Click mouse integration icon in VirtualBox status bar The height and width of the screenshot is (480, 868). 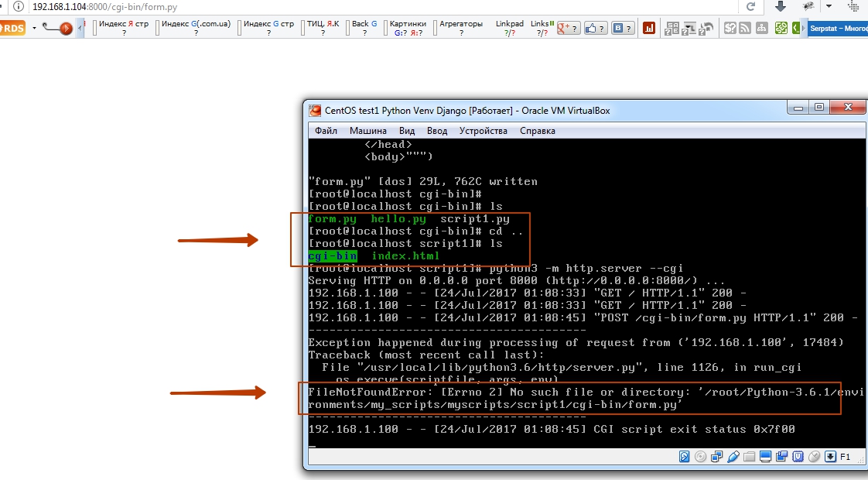(815, 457)
